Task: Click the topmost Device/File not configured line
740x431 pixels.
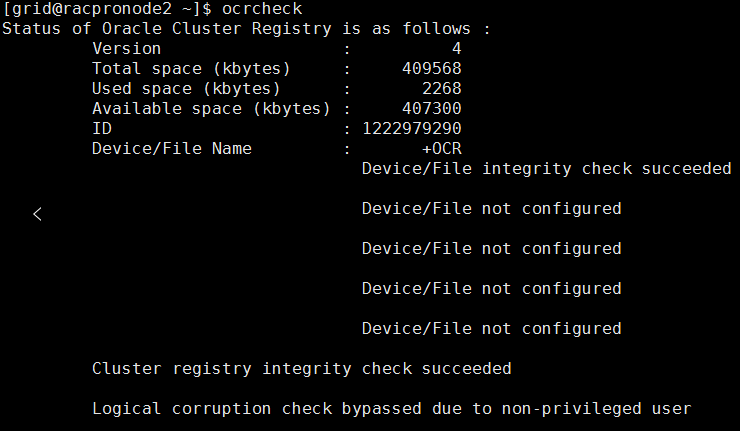Action: tap(491, 209)
